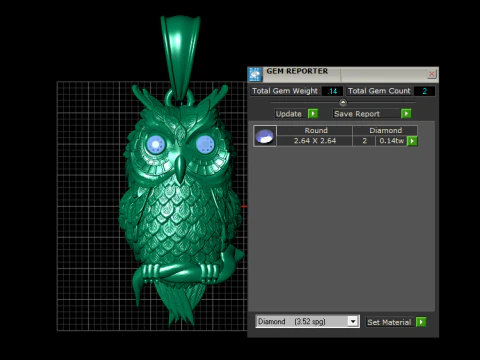Screen dimensions: 480x360
Task: Open the Diamond (3.52 spg) material dropdown
Action: pos(353,321)
